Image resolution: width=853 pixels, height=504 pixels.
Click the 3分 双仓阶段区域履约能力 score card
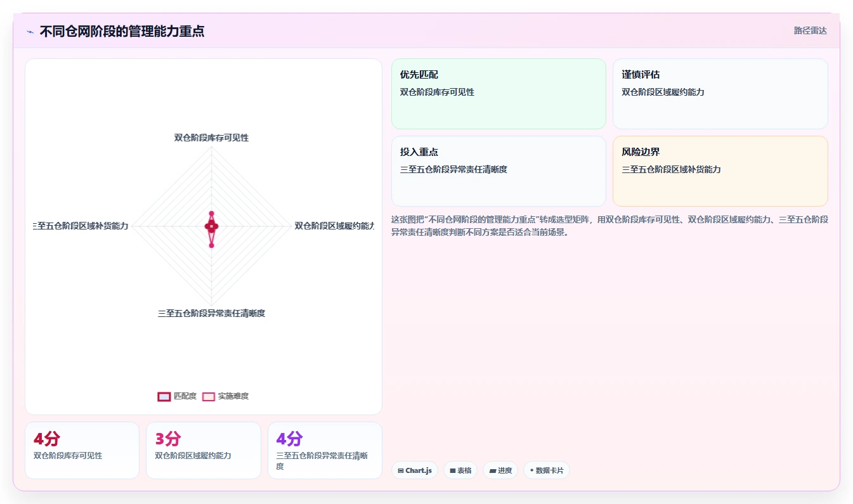204,450
